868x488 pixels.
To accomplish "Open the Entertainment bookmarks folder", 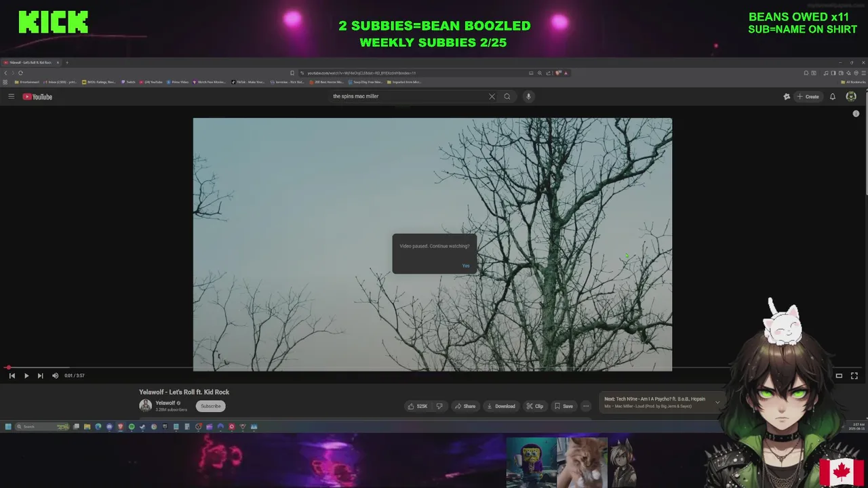I will [x=27, y=82].
